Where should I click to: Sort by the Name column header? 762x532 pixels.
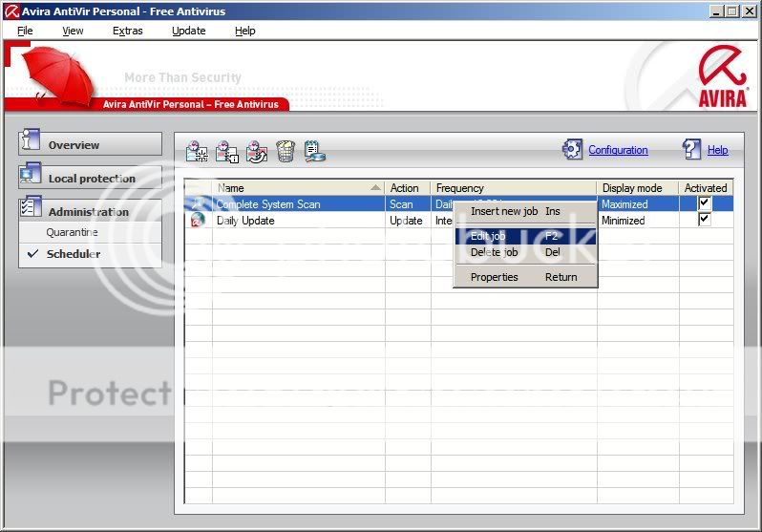298,188
